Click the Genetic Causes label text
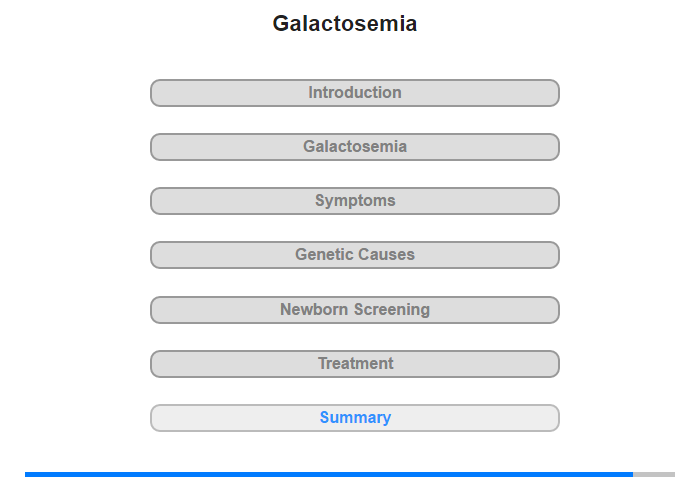The width and height of the screenshot is (700, 480). point(355,255)
